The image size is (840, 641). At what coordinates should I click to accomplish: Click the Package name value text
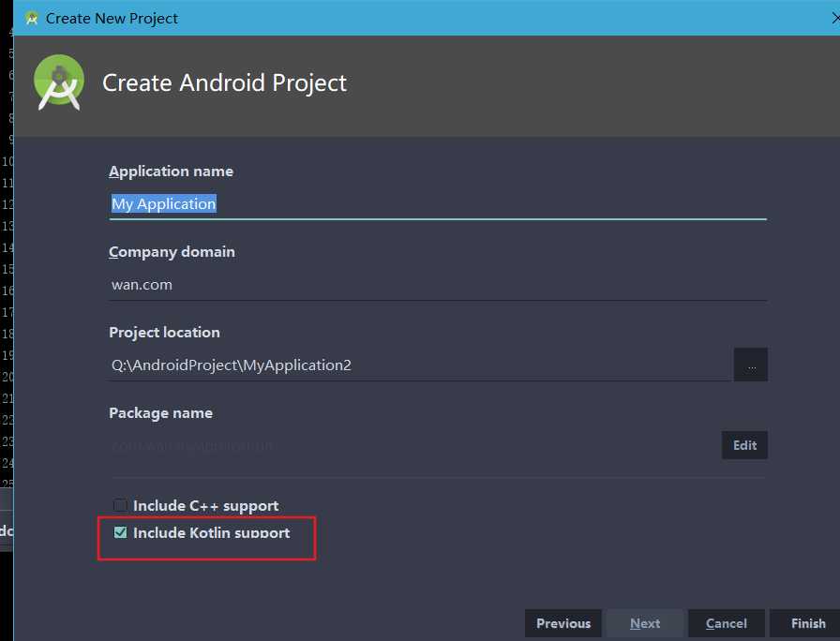coord(192,445)
